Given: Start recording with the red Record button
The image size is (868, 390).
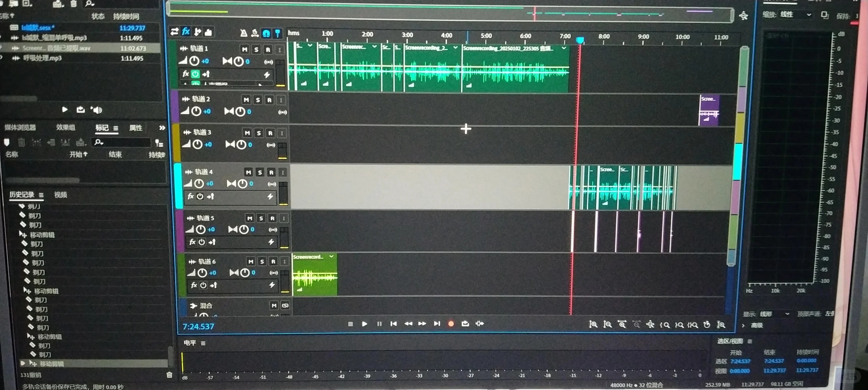Looking at the screenshot, I should point(451,324).
